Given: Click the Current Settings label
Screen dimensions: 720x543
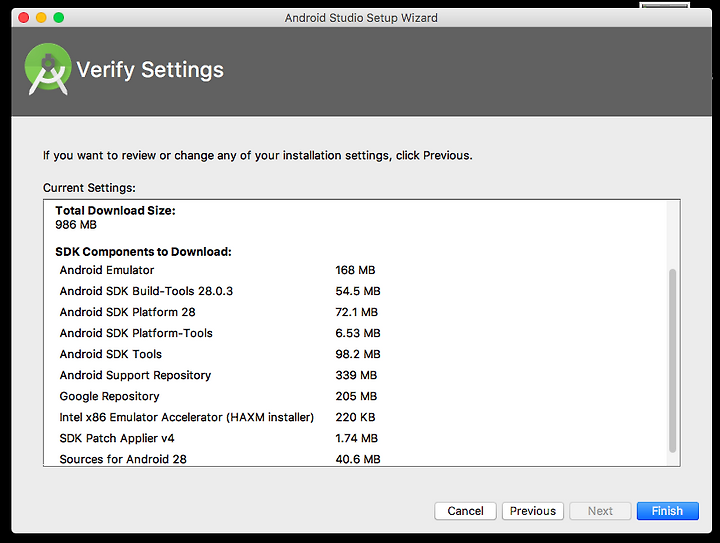Looking at the screenshot, I should [89, 188].
